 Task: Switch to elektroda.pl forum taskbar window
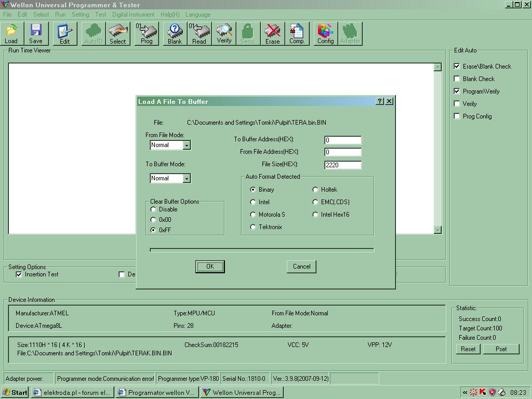pyautogui.click(x=73, y=393)
